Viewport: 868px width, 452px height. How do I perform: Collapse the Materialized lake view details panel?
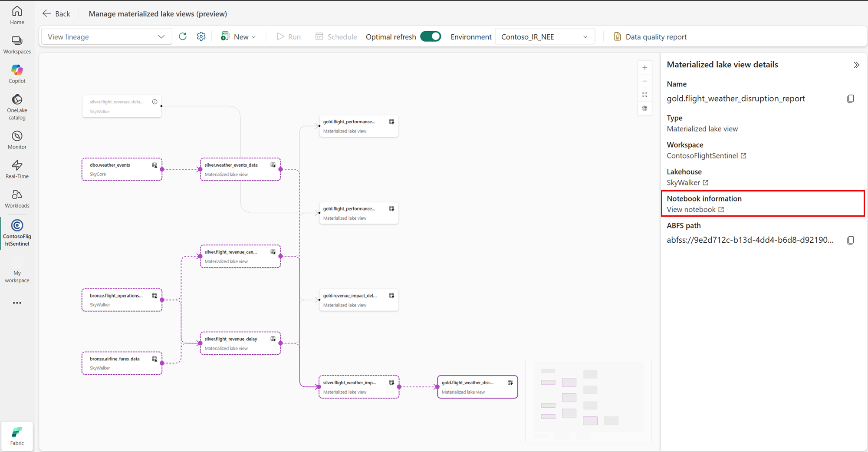click(856, 65)
